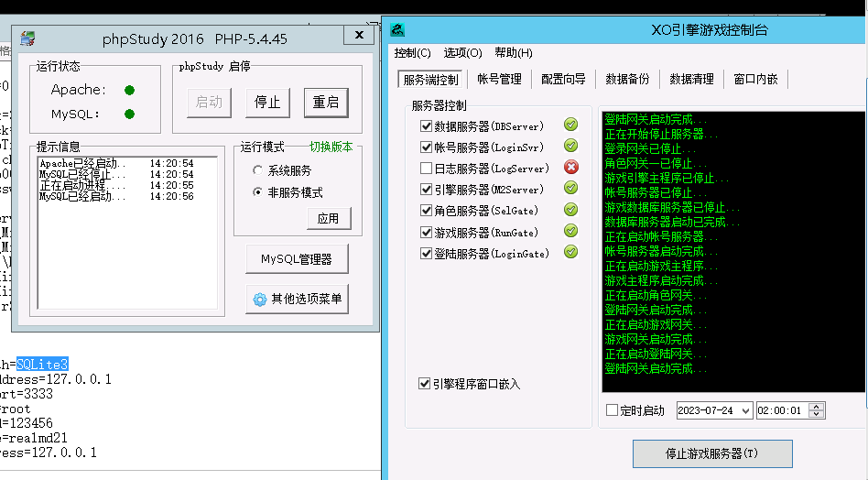Close the phpStudy window
The height and width of the screenshot is (480, 868).
(x=359, y=35)
